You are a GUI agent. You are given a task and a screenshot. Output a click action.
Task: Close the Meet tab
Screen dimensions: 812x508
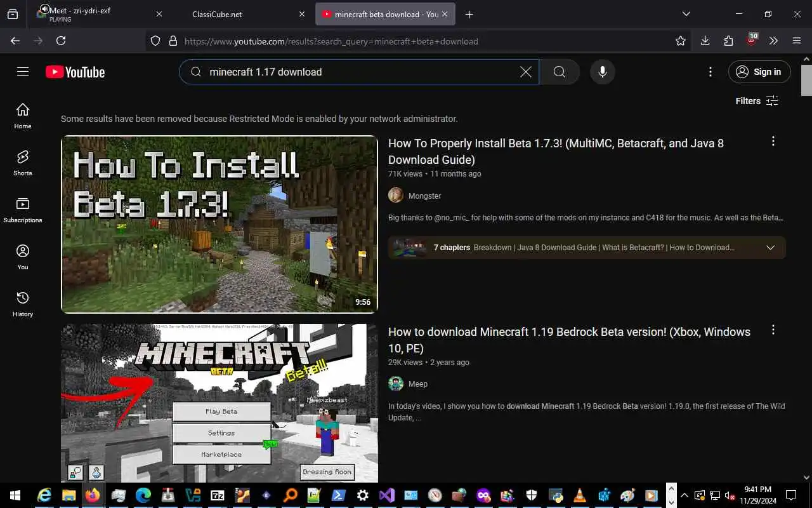click(159, 14)
